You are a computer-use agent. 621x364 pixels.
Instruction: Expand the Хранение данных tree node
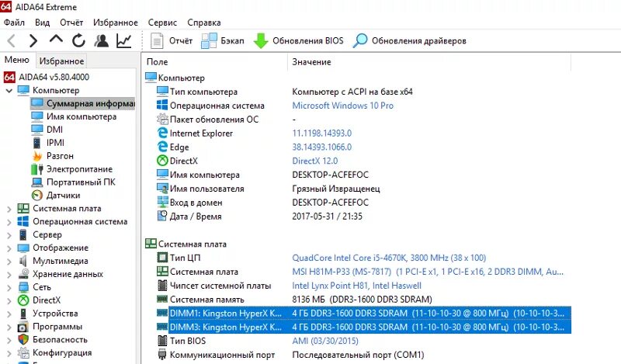(9, 274)
